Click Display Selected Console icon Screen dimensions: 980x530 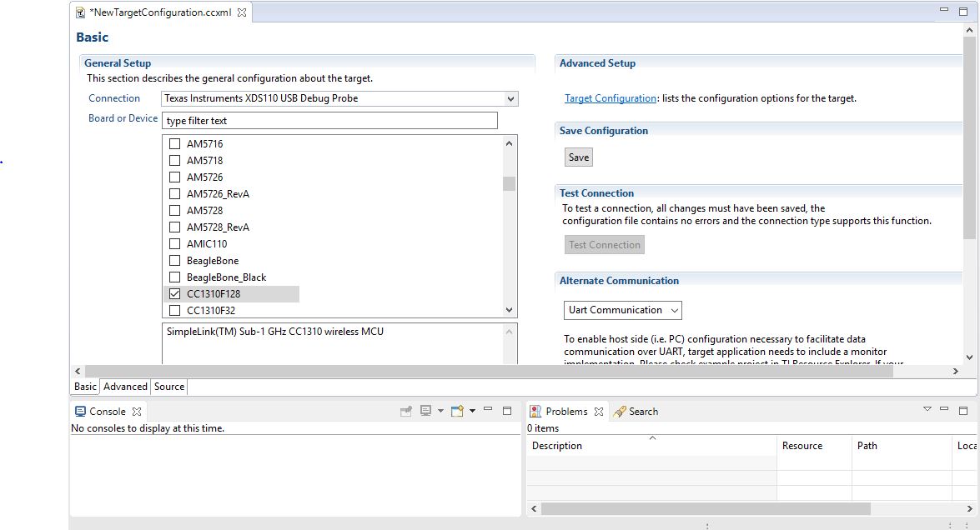coord(425,411)
